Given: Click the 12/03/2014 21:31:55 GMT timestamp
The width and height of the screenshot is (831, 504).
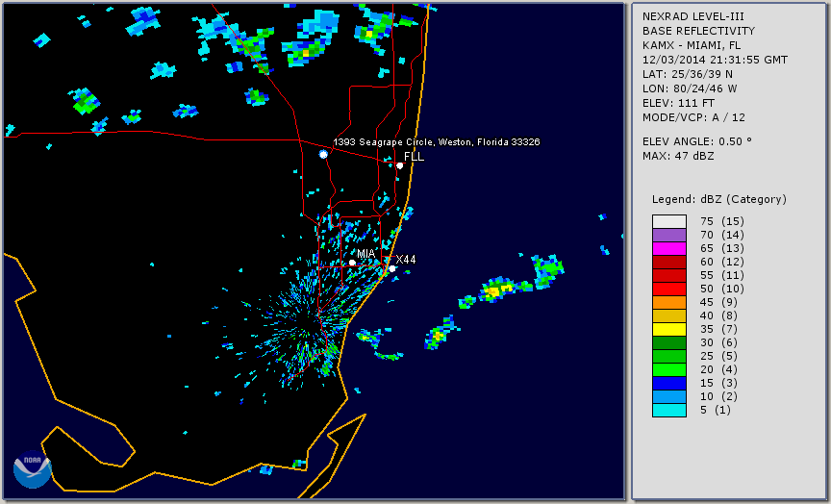Looking at the screenshot, I should 715,60.
